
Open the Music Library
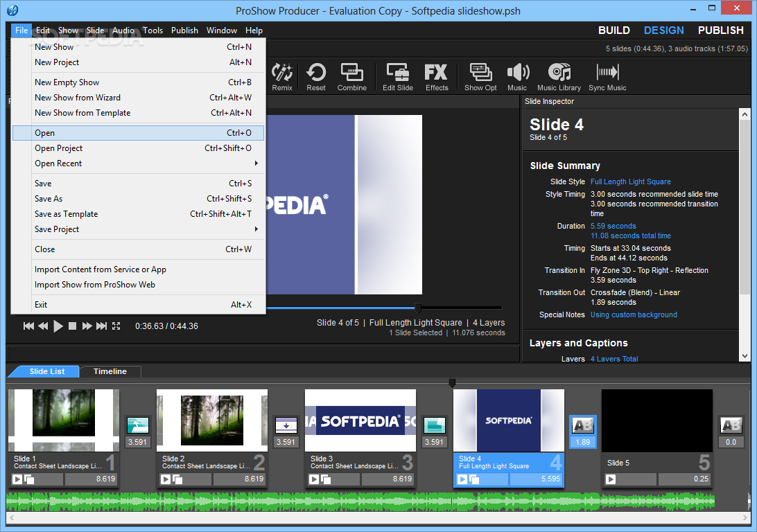[x=559, y=77]
